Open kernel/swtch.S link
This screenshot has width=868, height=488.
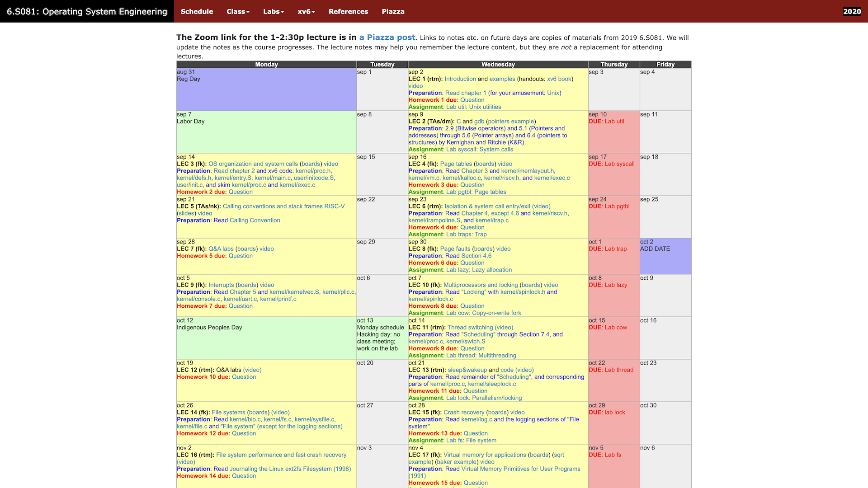coord(466,342)
